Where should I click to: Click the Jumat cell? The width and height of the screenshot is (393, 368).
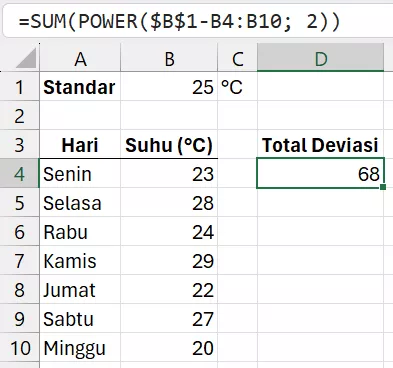80,290
